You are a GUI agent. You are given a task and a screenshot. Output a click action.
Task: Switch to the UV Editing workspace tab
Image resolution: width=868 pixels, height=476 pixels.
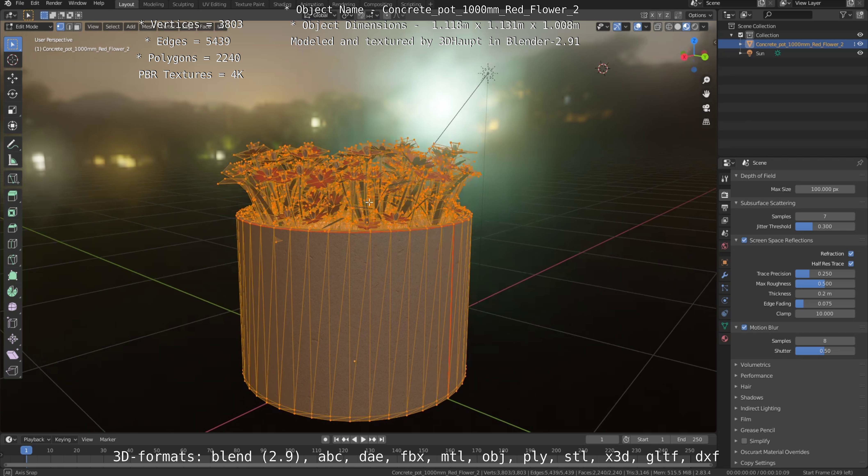214,4
